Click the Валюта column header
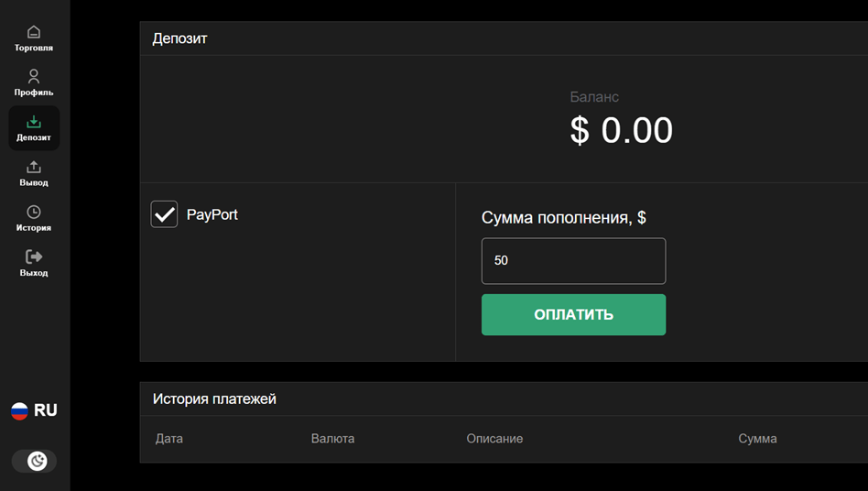The width and height of the screenshot is (868, 491). pos(332,439)
